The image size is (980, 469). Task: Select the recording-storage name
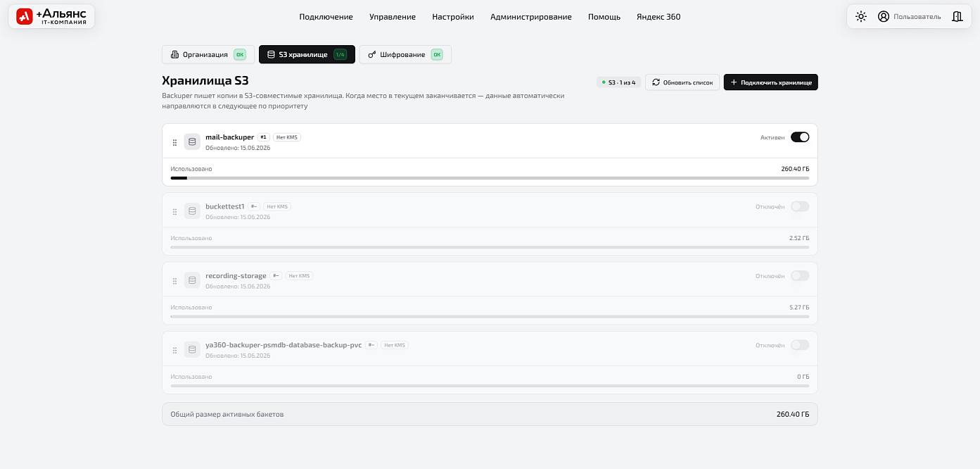pos(236,276)
